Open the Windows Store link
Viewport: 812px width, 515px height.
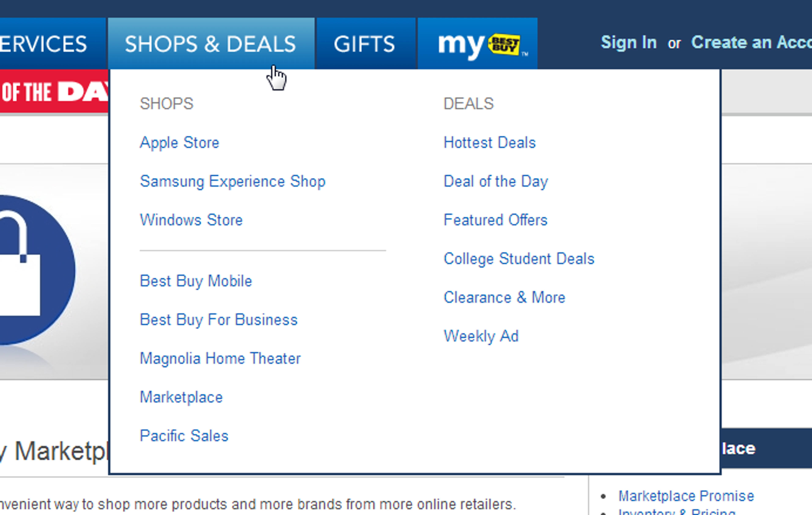click(191, 220)
